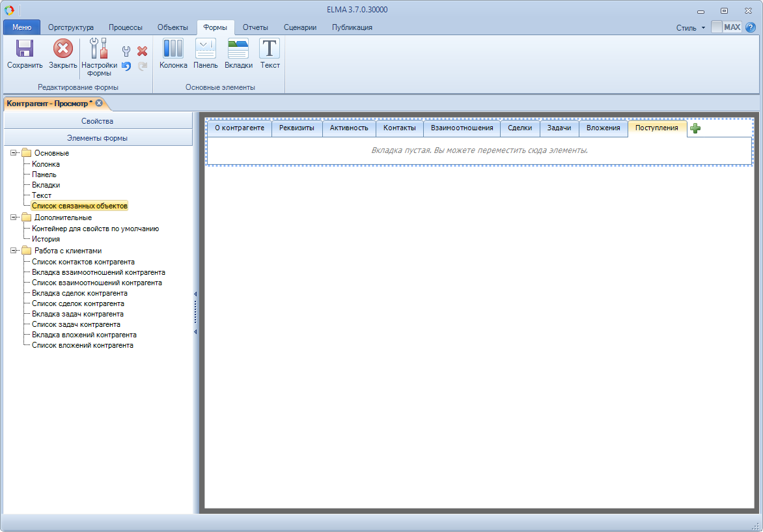Insert a Панель element from ribbon
763x532 pixels.
(x=206, y=49)
